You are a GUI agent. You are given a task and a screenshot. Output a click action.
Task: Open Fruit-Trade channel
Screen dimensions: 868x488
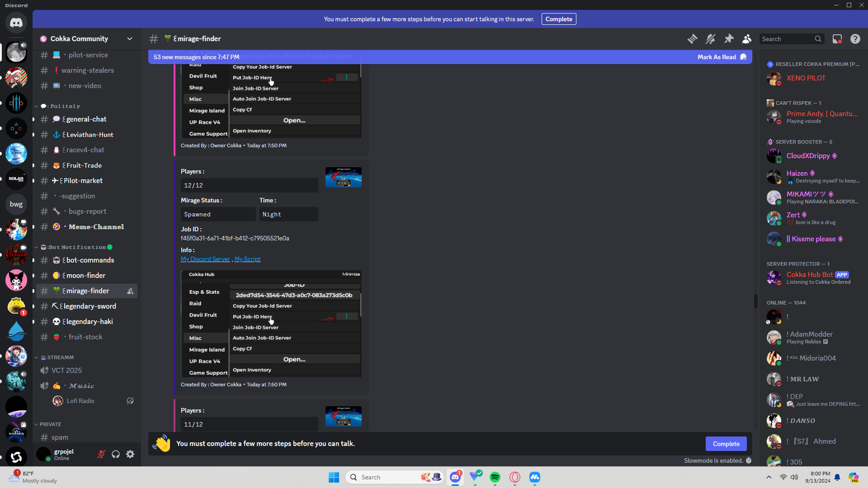click(x=87, y=165)
